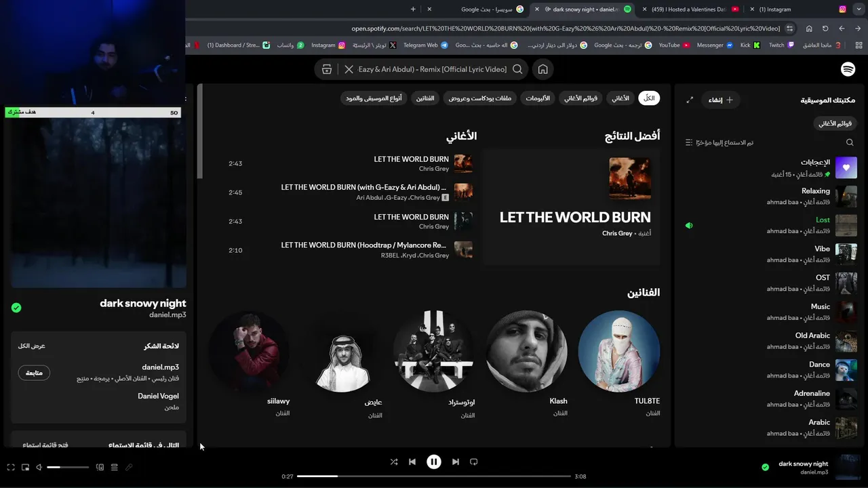Mute the volume with the speaker icon

click(39, 467)
